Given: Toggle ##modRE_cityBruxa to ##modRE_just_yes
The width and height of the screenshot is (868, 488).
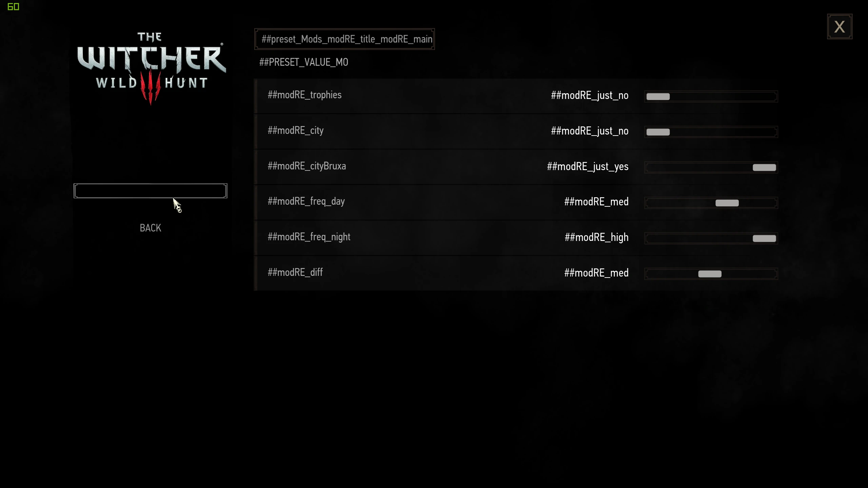Looking at the screenshot, I should click(764, 167).
